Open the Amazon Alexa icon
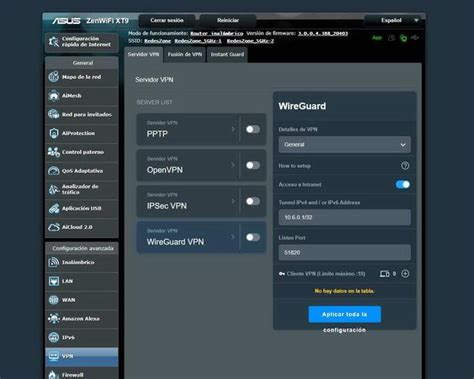 (54, 319)
